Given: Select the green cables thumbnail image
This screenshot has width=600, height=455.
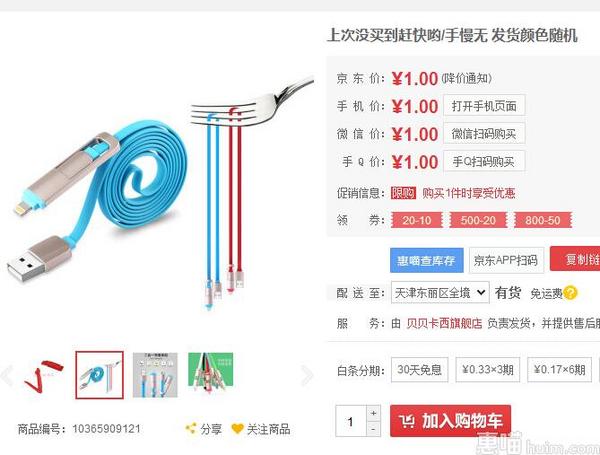Looking at the screenshot, I should tap(210, 375).
